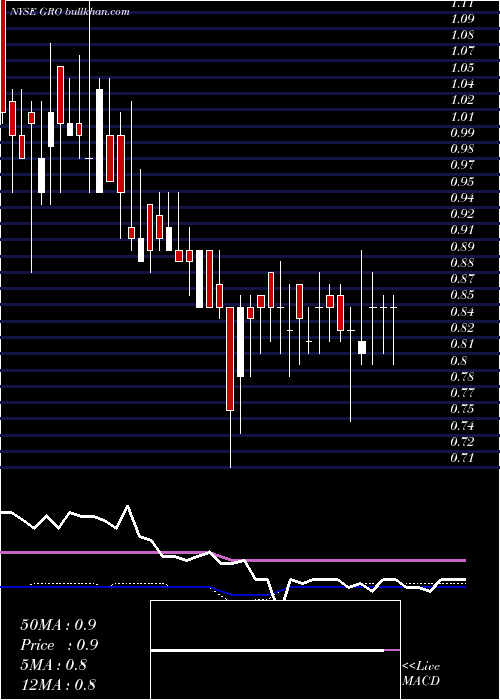Click the tall red candle reaching 0.75

pos(230,359)
